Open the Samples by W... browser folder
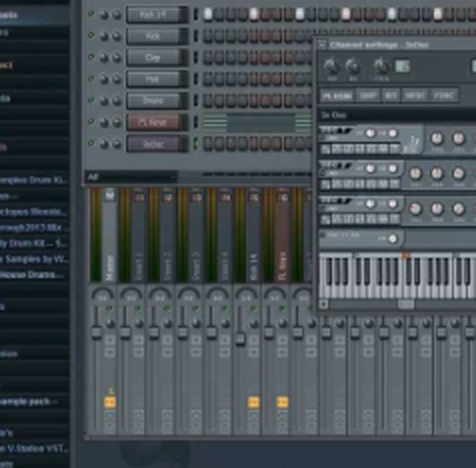This screenshot has width=476, height=468. point(35,259)
